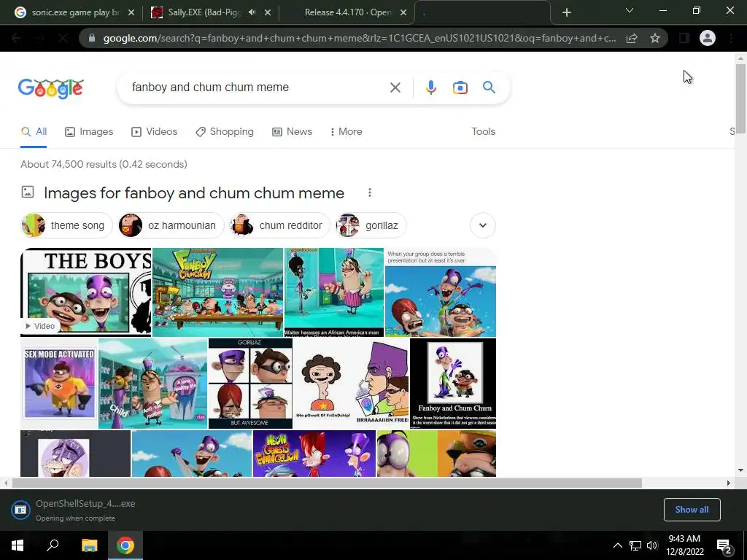
Task: Submit search with the magnifying glass icon
Action: point(489,87)
